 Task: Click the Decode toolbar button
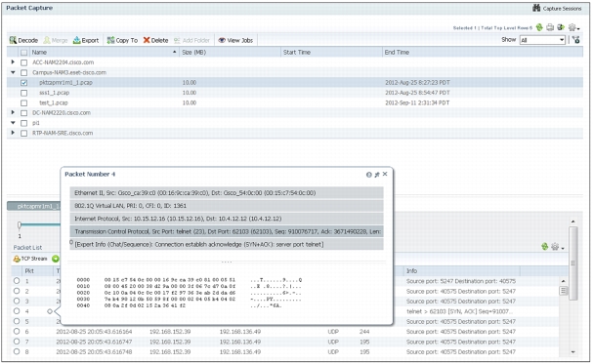click(x=23, y=40)
